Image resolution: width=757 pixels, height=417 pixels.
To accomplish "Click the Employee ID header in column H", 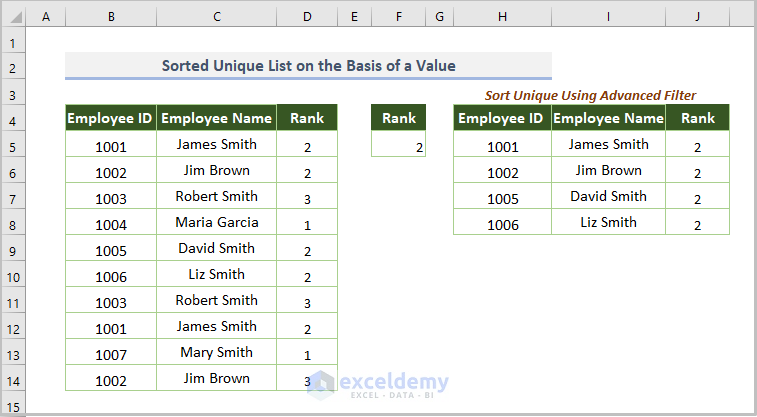I will (x=502, y=118).
